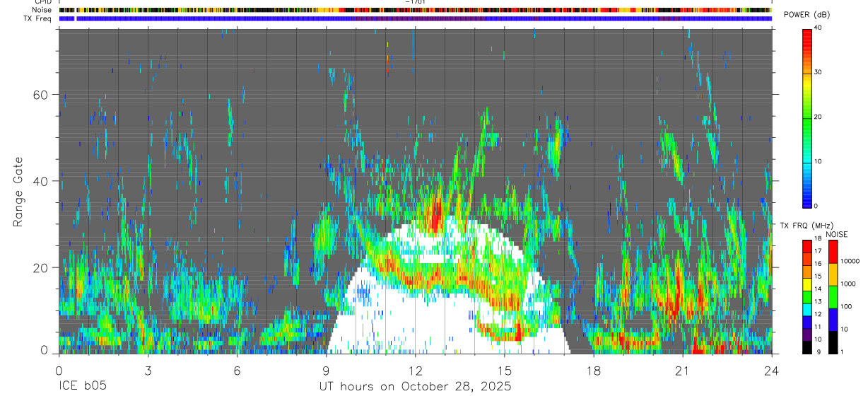Image resolution: width=868 pixels, height=401 pixels.
Task: Click the 10000 label on the noise scale
Action: point(850,261)
